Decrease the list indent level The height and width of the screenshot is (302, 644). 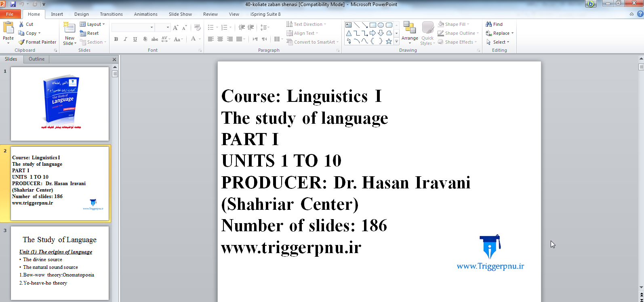[242, 27]
